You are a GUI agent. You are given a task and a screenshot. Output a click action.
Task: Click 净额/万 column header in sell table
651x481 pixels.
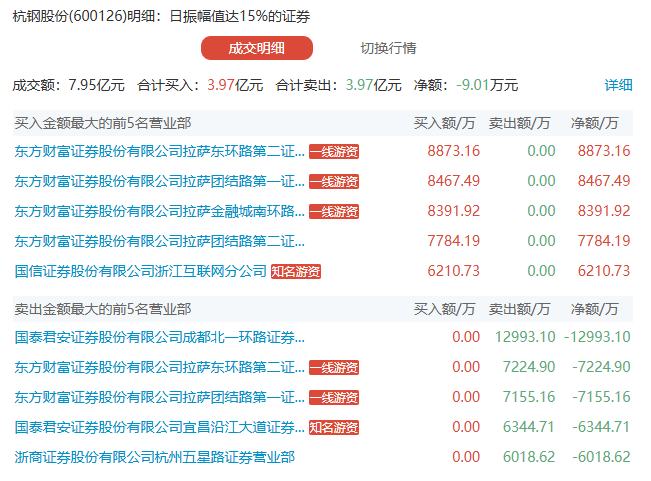(x=595, y=309)
